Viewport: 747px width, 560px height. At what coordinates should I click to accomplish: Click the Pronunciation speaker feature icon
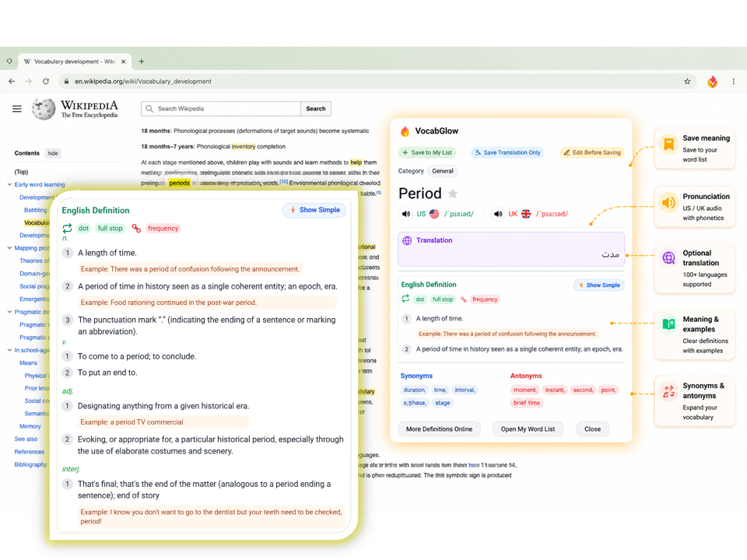coord(668,202)
